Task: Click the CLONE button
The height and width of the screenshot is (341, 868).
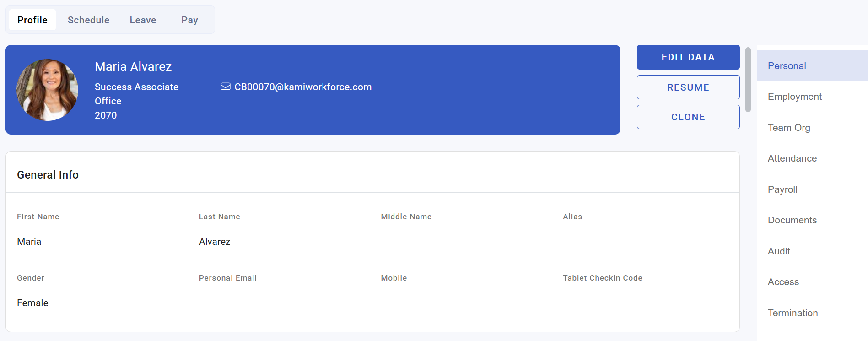Action: click(688, 117)
